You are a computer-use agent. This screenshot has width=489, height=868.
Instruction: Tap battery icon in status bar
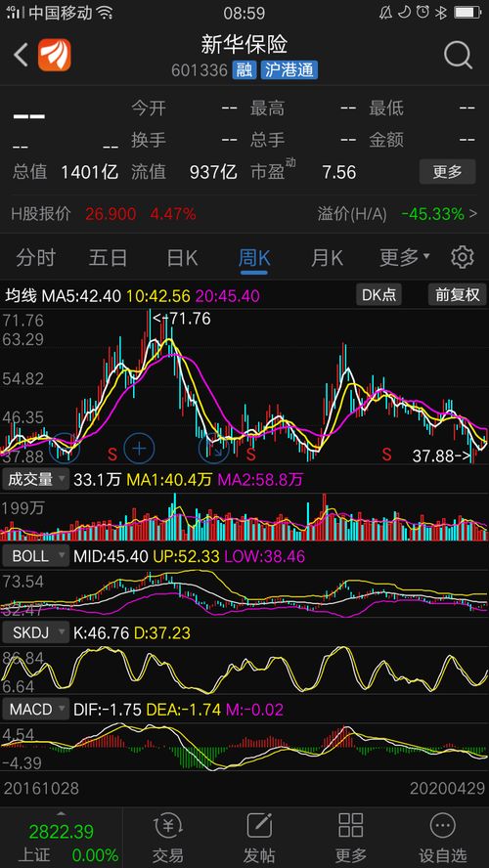pos(467,12)
